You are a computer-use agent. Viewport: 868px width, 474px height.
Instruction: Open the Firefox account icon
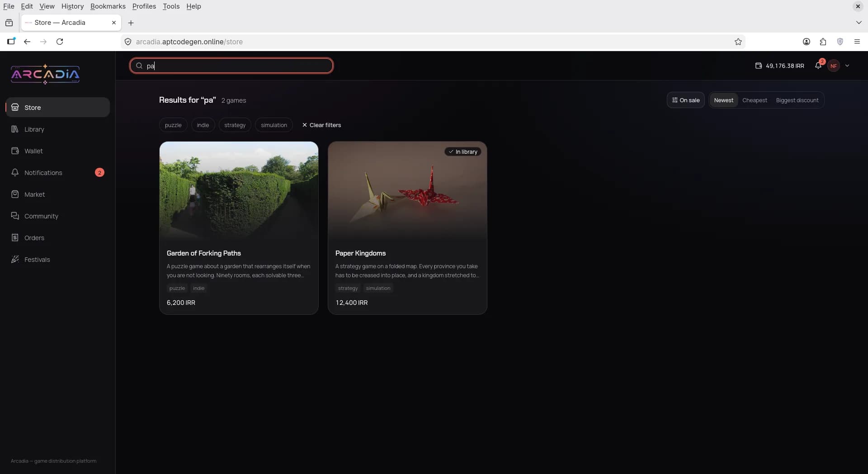point(807,42)
